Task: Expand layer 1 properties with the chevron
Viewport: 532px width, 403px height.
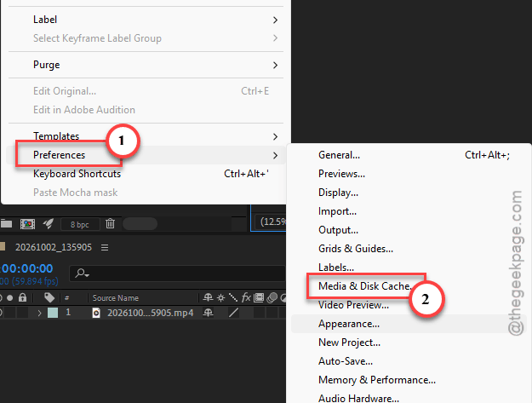Action: click(x=40, y=313)
